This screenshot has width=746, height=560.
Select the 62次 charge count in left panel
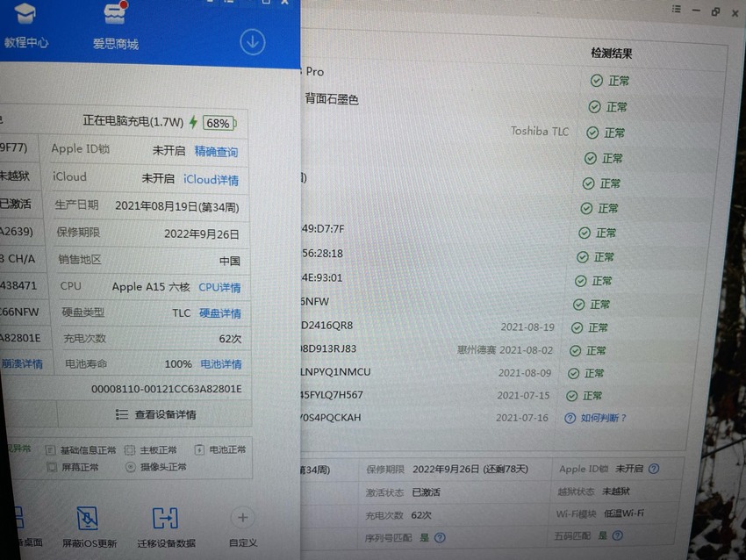pyautogui.click(x=230, y=339)
